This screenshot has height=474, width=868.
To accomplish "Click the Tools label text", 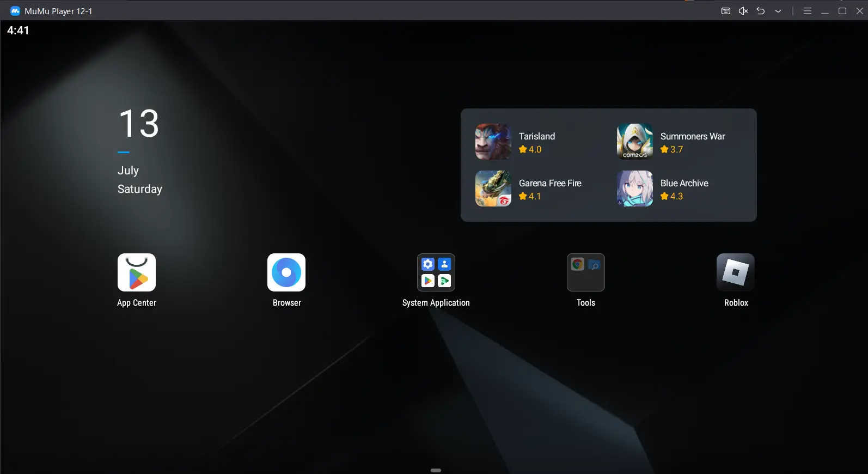I will (586, 303).
